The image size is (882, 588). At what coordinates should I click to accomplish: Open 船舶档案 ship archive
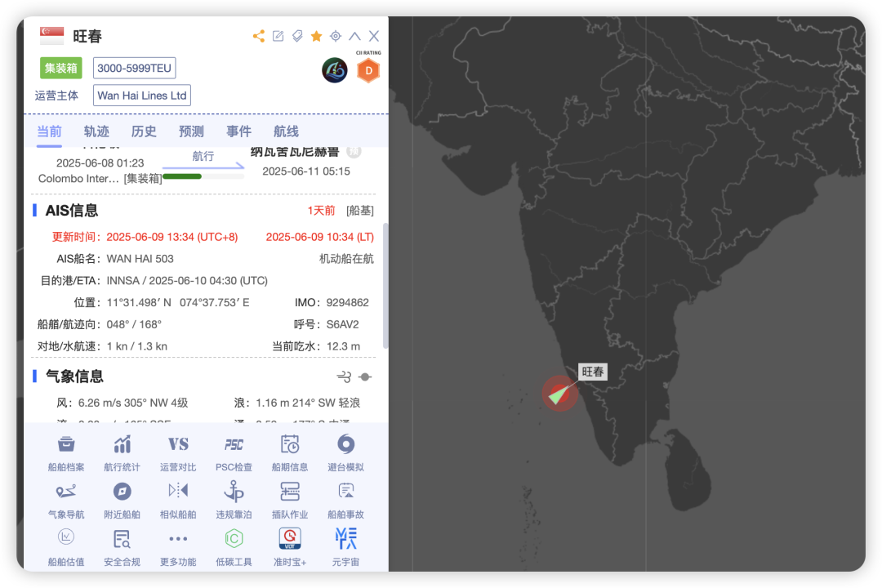pyautogui.click(x=66, y=453)
